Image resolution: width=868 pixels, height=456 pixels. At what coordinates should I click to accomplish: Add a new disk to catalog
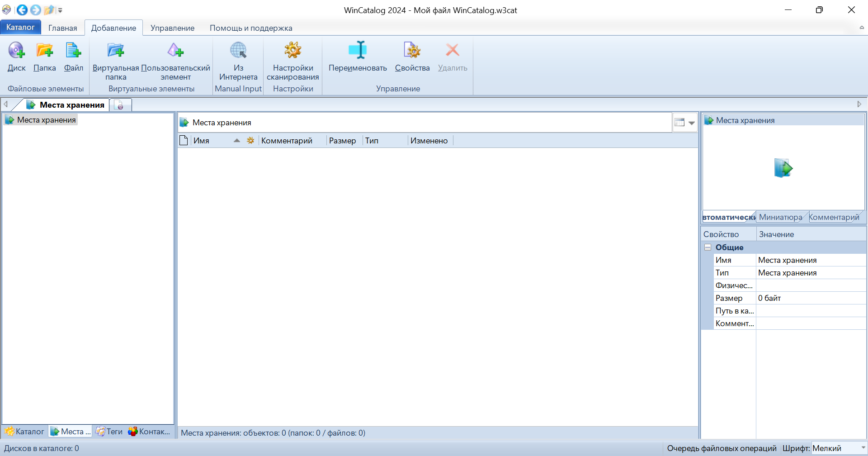pyautogui.click(x=16, y=57)
